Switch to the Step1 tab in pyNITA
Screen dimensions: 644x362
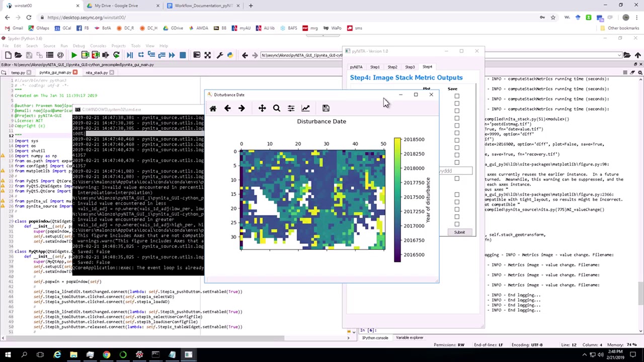(375, 67)
